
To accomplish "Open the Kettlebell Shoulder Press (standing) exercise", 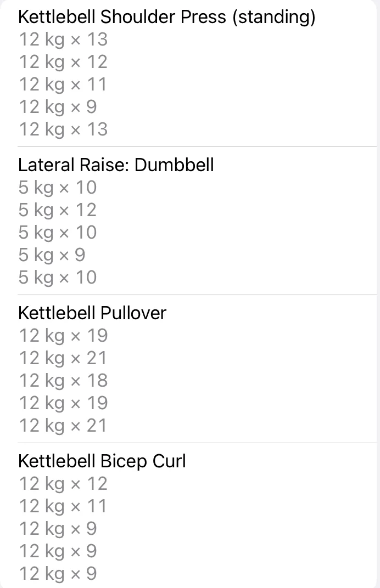I will 166,17.
